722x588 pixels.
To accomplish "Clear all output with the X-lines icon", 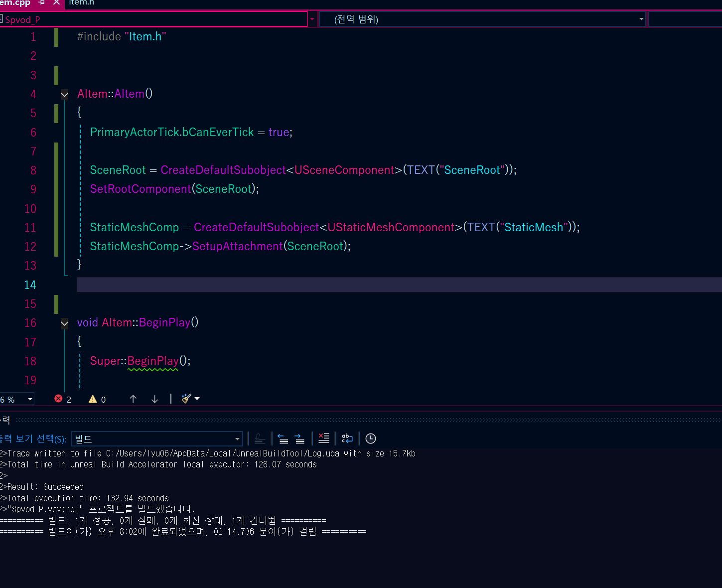I will (x=324, y=439).
